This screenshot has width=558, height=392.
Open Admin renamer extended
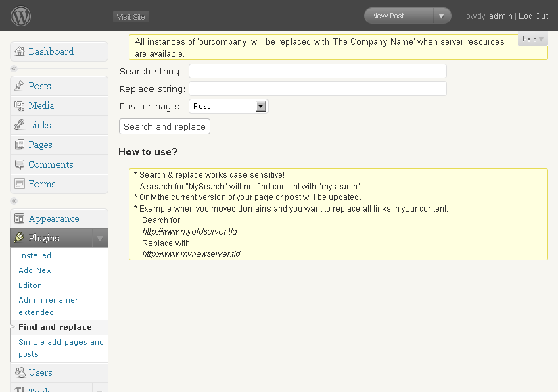pyautogui.click(x=49, y=306)
